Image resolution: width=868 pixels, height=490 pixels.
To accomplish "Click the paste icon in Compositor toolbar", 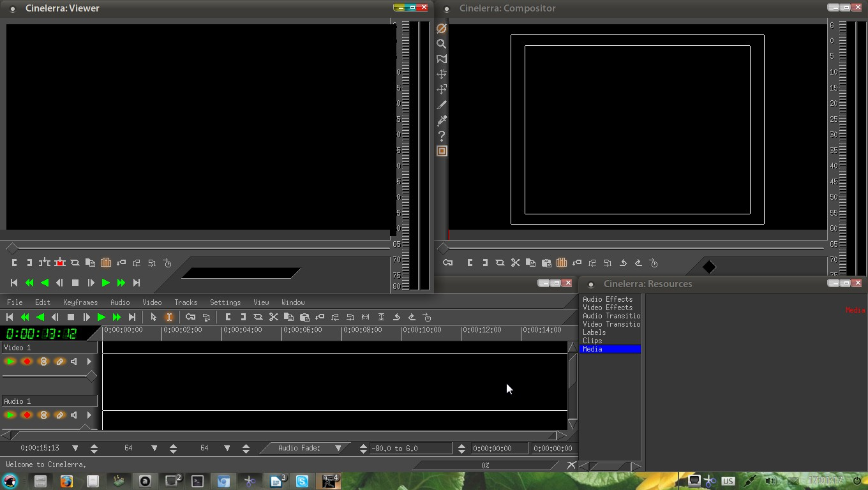I will 546,263.
